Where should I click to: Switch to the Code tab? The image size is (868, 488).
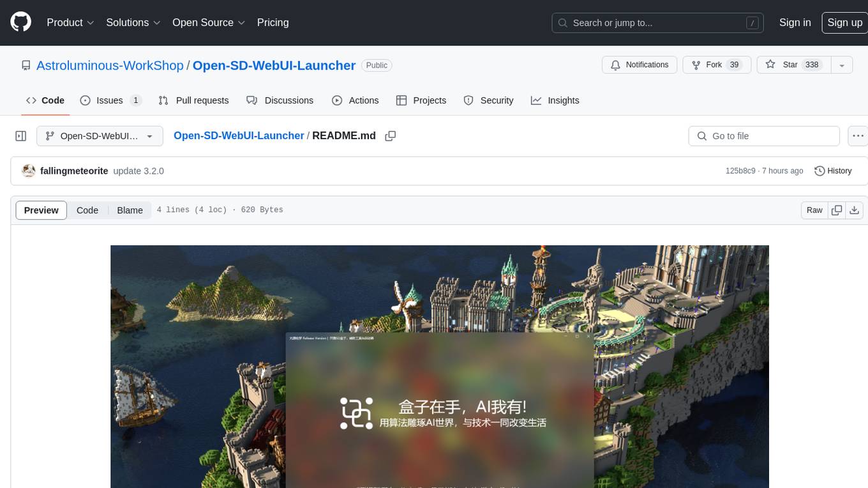(45, 100)
